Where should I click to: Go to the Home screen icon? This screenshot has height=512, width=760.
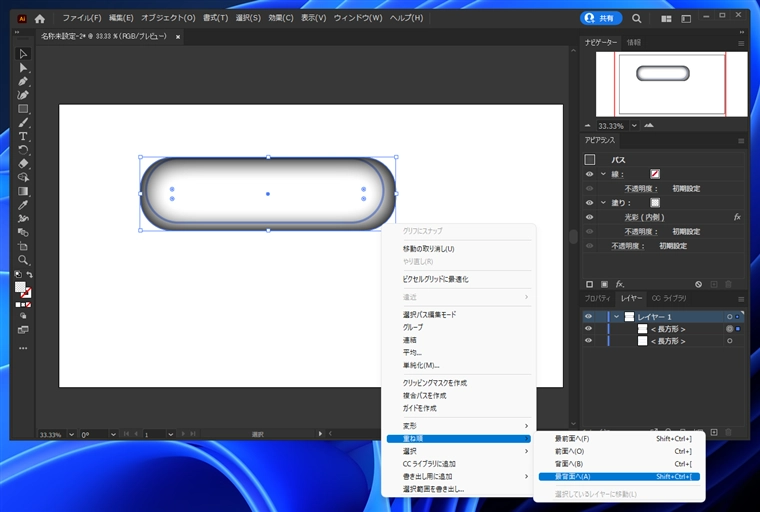click(x=40, y=18)
